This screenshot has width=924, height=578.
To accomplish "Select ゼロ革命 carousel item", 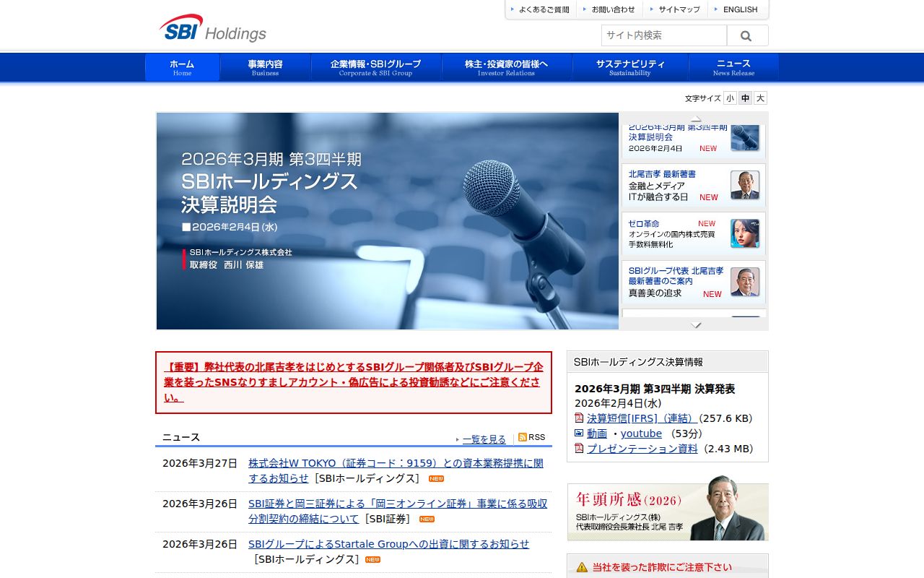I will pyautogui.click(x=693, y=233).
